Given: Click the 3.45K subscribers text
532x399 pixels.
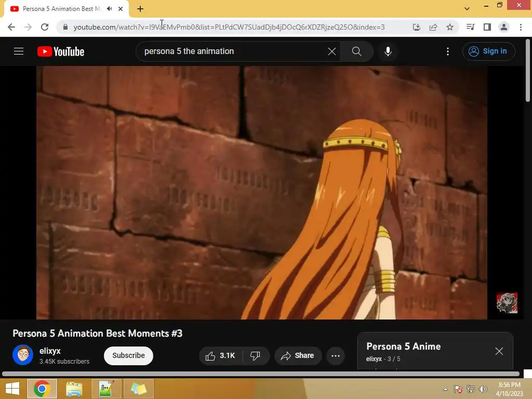Looking at the screenshot, I should click(x=64, y=362).
